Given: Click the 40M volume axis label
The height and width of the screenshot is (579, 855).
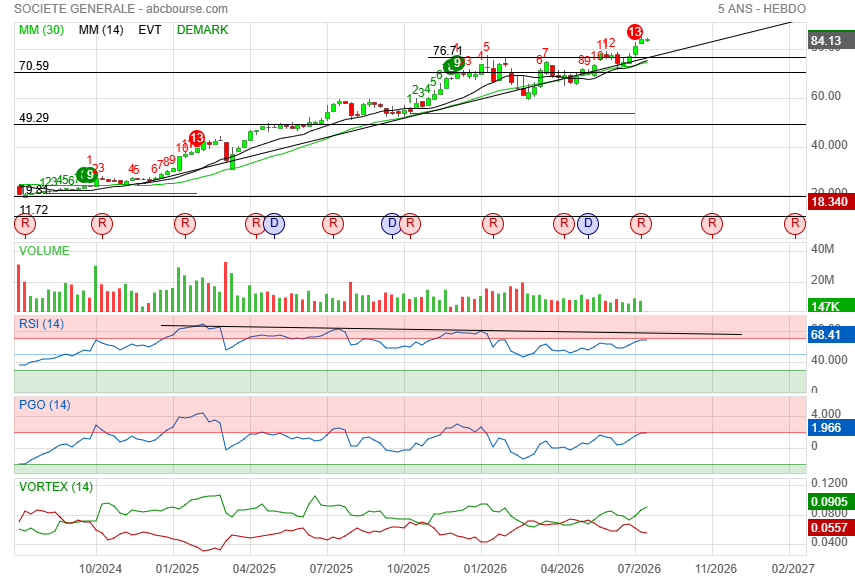Looking at the screenshot, I should click(823, 249).
